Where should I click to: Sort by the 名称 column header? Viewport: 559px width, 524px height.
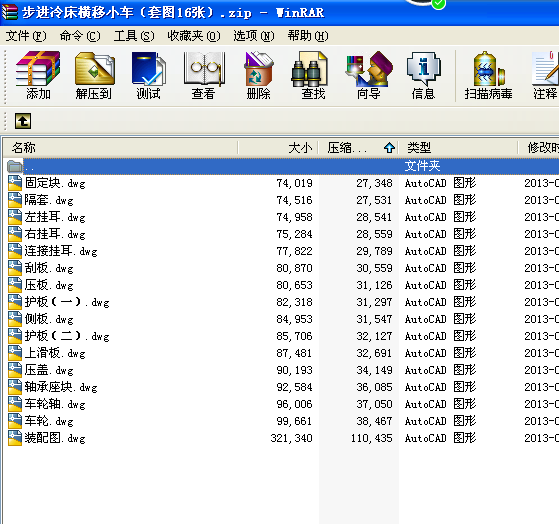point(120,148)
